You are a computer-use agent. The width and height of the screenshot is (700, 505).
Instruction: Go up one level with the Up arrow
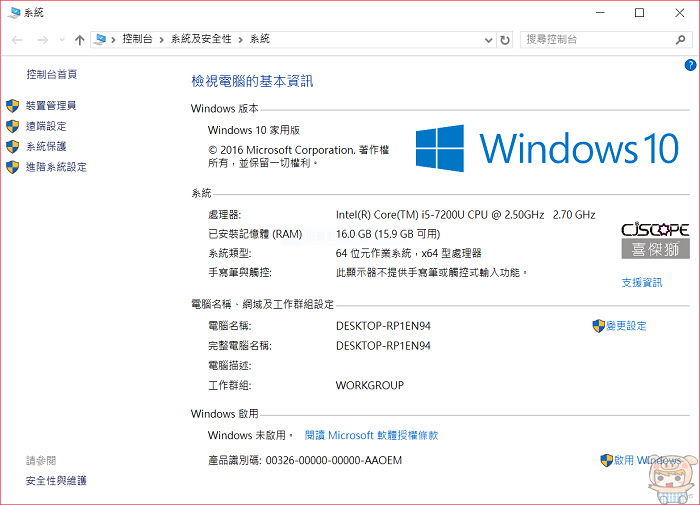pos(79,40)
